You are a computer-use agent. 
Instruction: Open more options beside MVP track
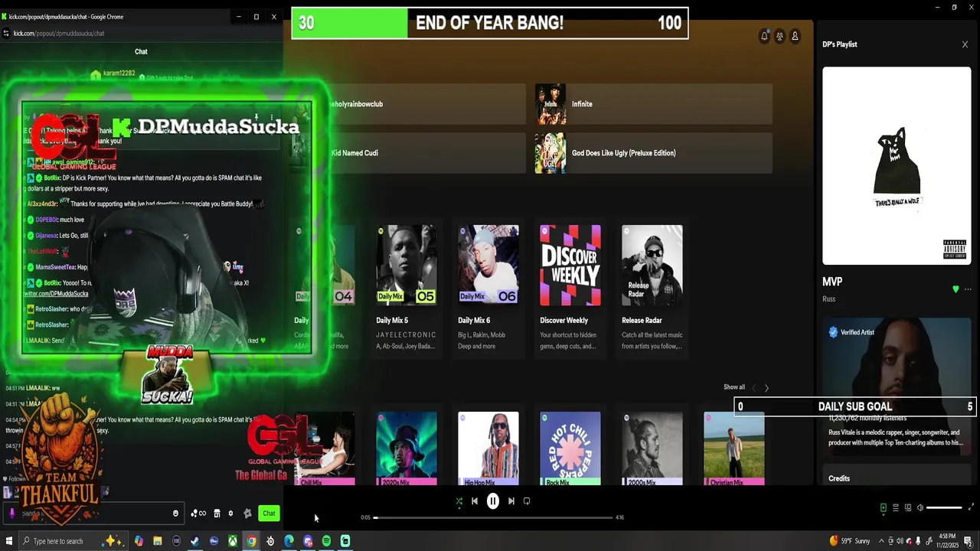click(x=968, y=289)
